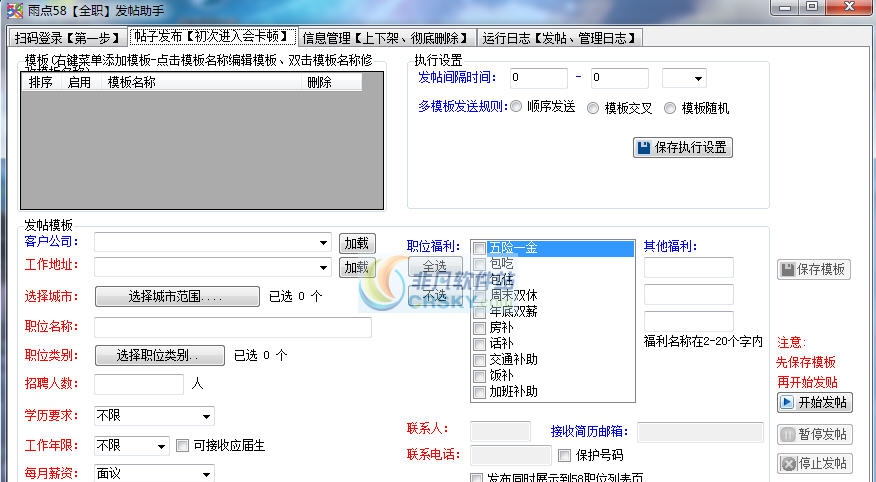Switch to 运行日志 tab
The height and width of the screenshot is (482, 876).
pyautogui.click(x=559, y=38)
